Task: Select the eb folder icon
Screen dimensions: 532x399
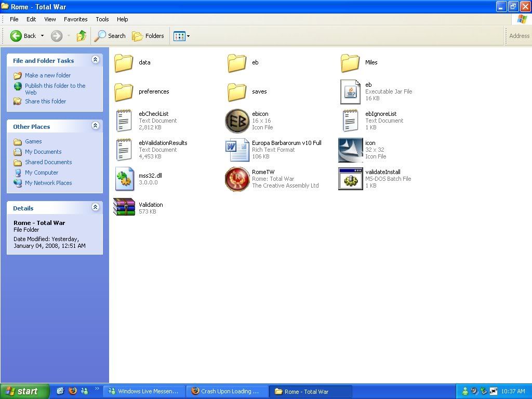Action: (237, 63)
